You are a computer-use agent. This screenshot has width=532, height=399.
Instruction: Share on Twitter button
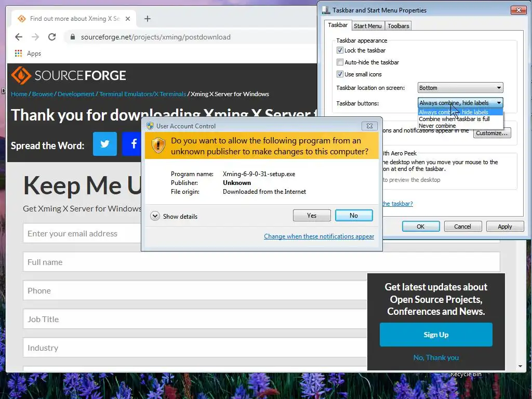tap(105, 144)
